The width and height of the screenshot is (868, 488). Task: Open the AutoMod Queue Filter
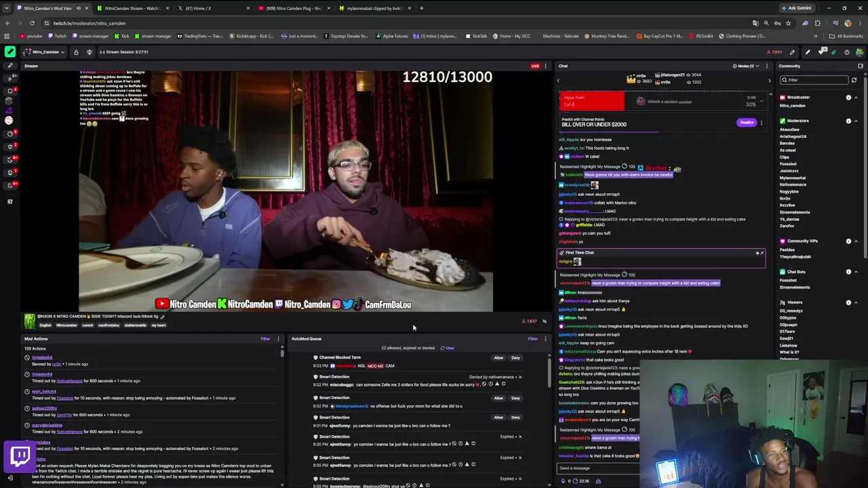click(533, 339)
